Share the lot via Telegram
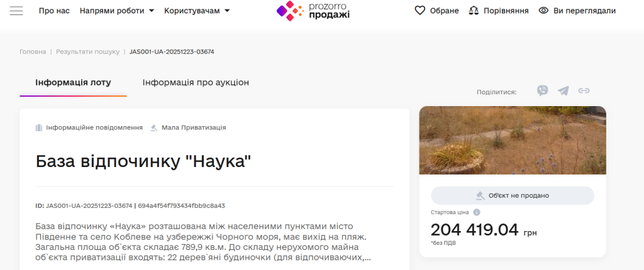644x270 pixels. click(563, 91)
